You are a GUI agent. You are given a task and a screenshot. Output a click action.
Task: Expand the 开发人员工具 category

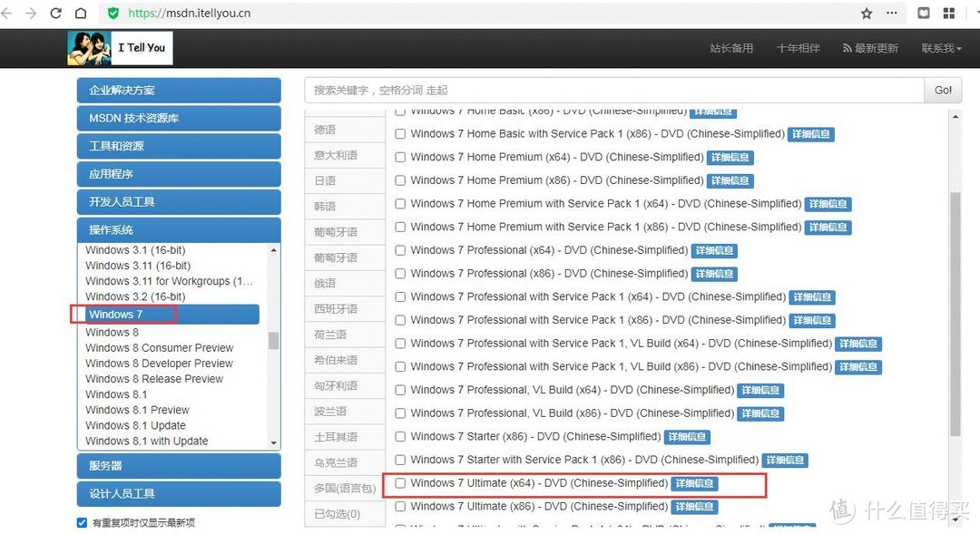click(179, 202)
